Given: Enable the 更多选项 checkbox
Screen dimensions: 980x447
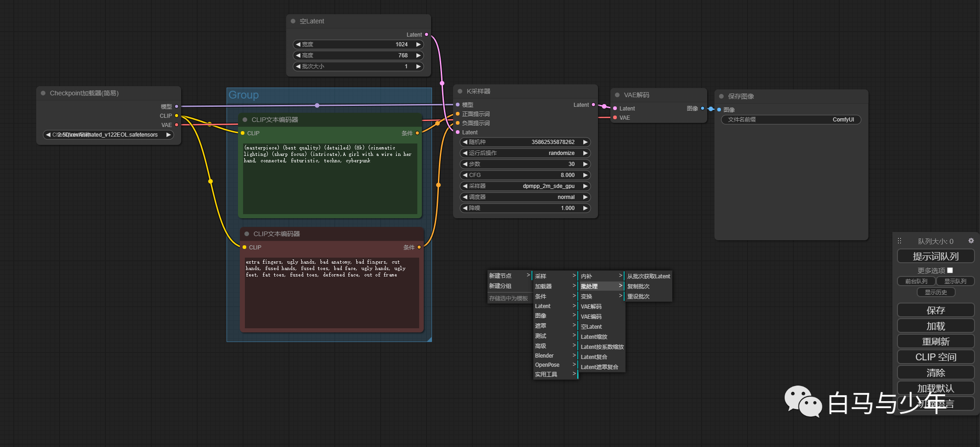Looking at the screenshot, I should 950,270.
